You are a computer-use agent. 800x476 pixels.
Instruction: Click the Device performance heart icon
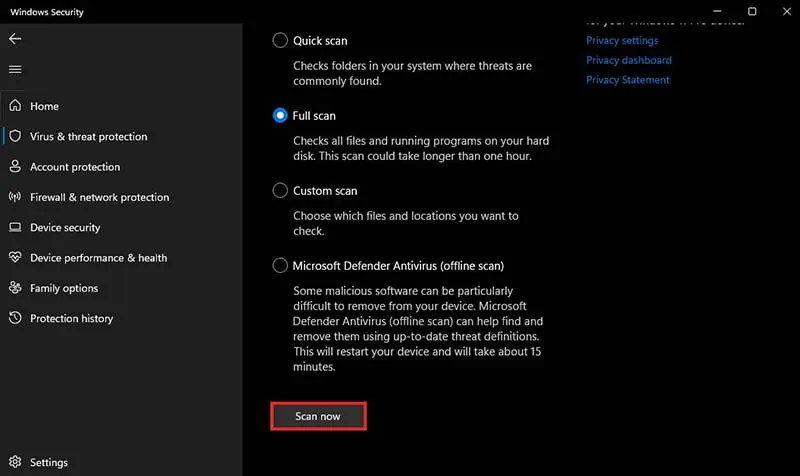point(15,257)
